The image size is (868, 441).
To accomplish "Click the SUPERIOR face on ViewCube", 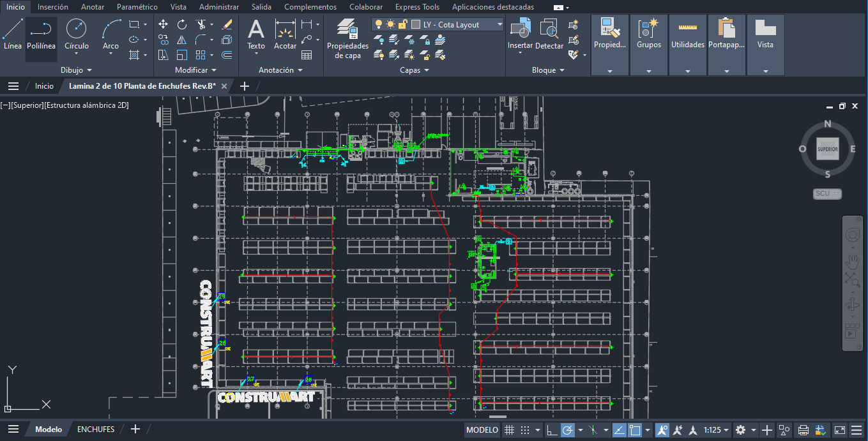I will click(x=827, y=149).
